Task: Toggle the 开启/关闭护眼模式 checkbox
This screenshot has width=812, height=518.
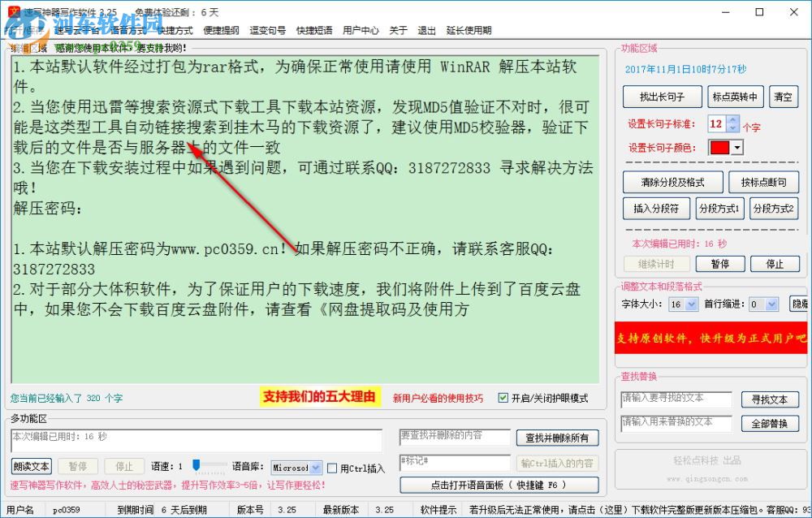Action: tap(503, 398)
